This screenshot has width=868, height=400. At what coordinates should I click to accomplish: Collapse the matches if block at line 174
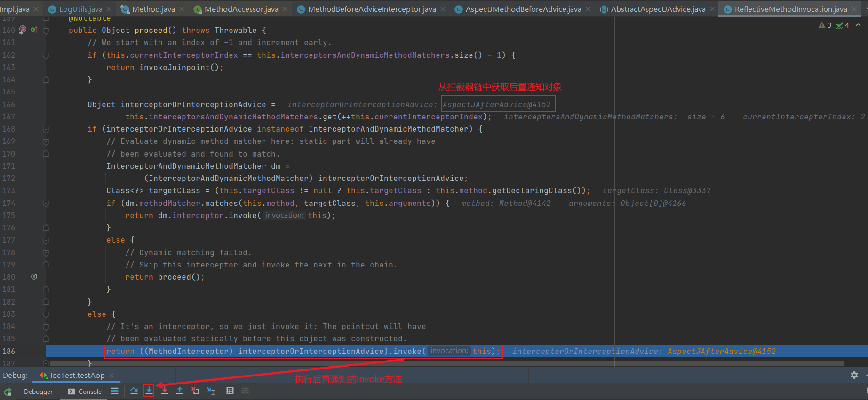tap(46, 203)
